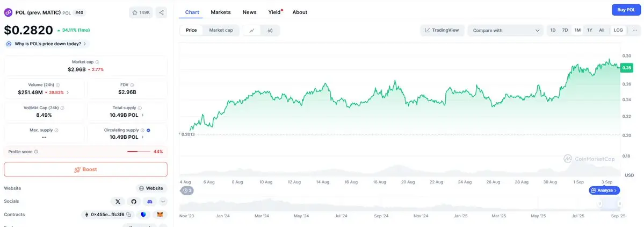Click Total supply info icon
This screenshot has width=644, height=227.
(x=140, y=108)
